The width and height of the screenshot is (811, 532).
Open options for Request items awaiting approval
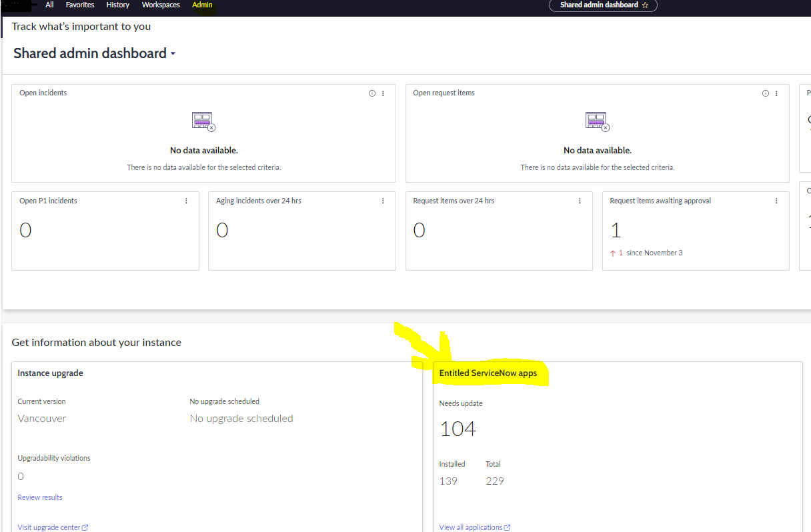click(776, 201)
